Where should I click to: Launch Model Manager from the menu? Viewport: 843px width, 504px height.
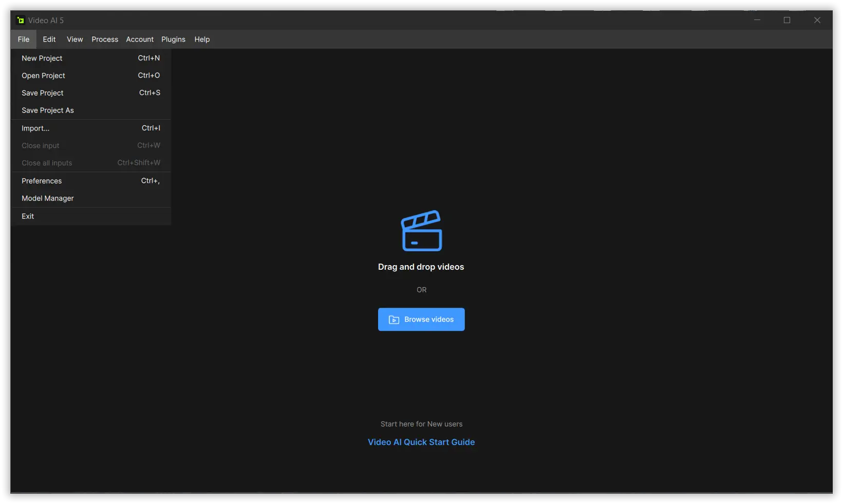[x=91, y=198]
